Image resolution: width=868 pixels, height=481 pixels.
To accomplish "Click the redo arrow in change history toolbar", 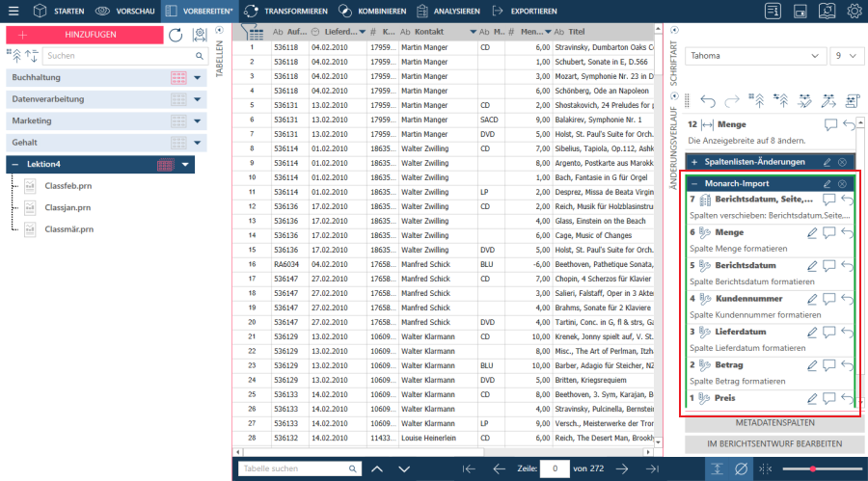I will click(x=732, y=101).
